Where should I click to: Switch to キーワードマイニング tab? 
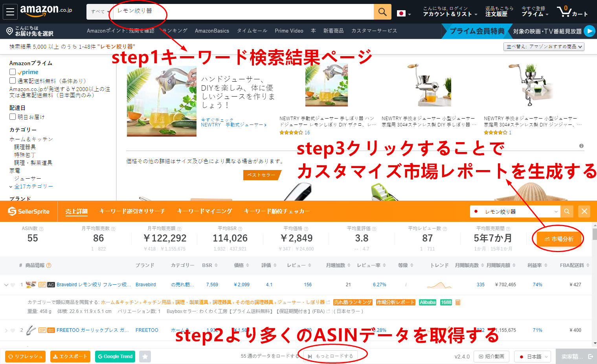tap(204, 211)
